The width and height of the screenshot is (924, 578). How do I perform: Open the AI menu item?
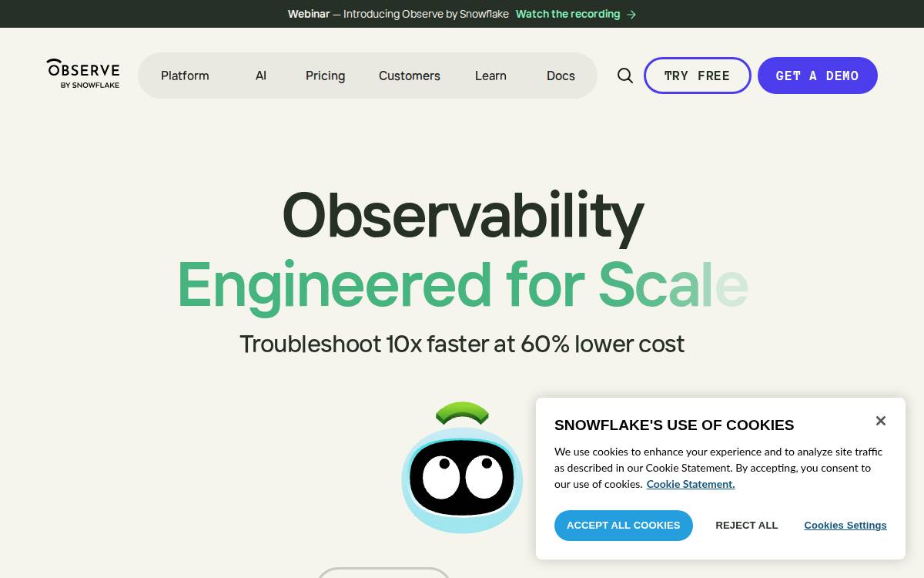click(261, 76)
